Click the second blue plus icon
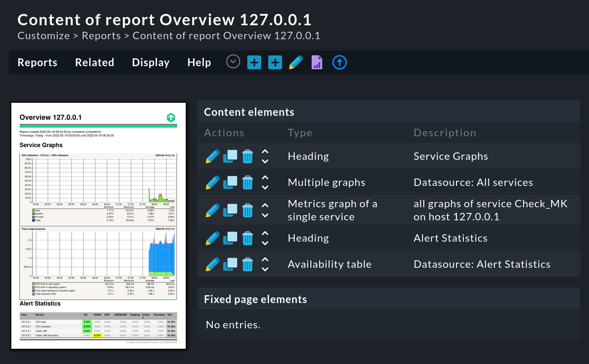This screenshot has width=589, height=364. click(275, 62)
